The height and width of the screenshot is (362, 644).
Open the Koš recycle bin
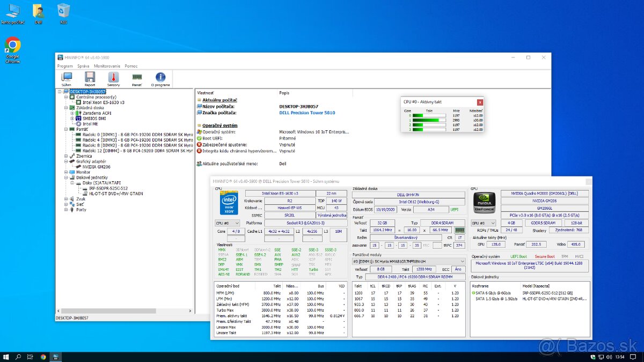tap(63, 11)
